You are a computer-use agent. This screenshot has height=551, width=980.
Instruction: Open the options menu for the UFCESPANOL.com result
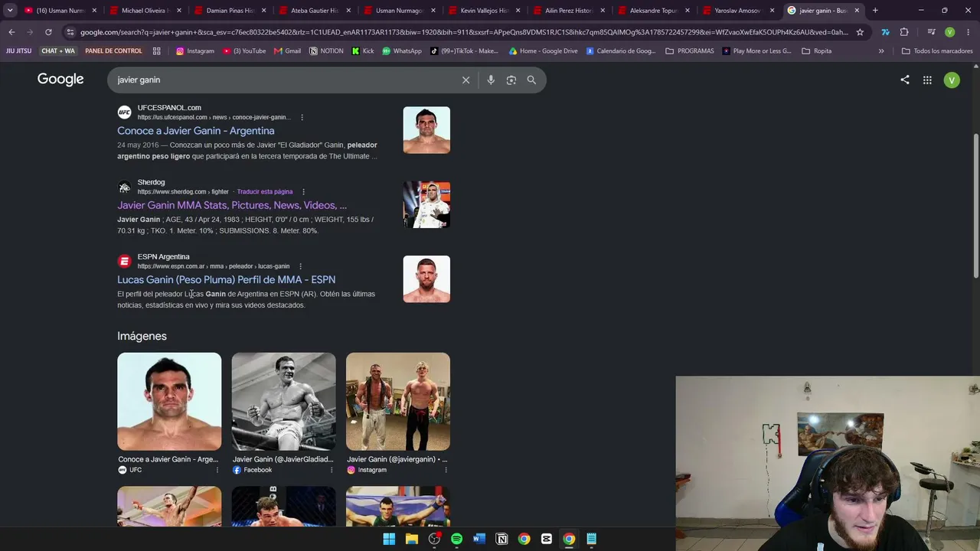302,117
